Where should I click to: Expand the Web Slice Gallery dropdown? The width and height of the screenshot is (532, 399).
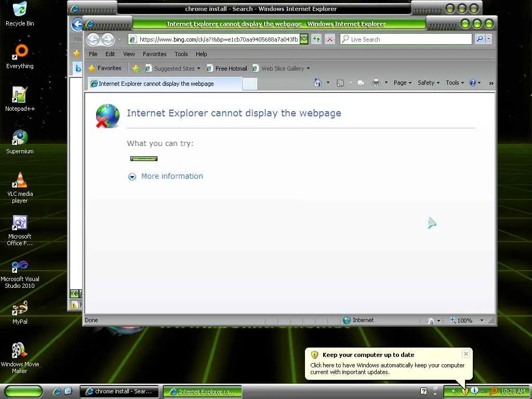(281, 69)
